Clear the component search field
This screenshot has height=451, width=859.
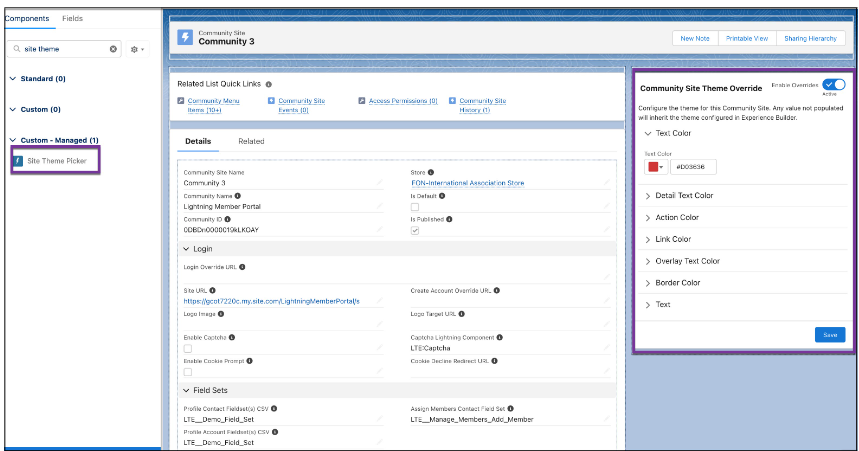click(113, 49)
